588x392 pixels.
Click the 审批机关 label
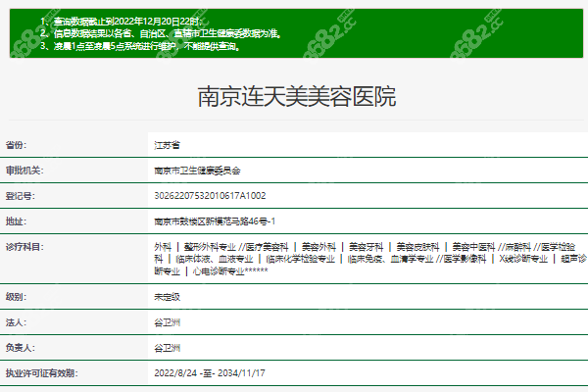coord(24,171)
